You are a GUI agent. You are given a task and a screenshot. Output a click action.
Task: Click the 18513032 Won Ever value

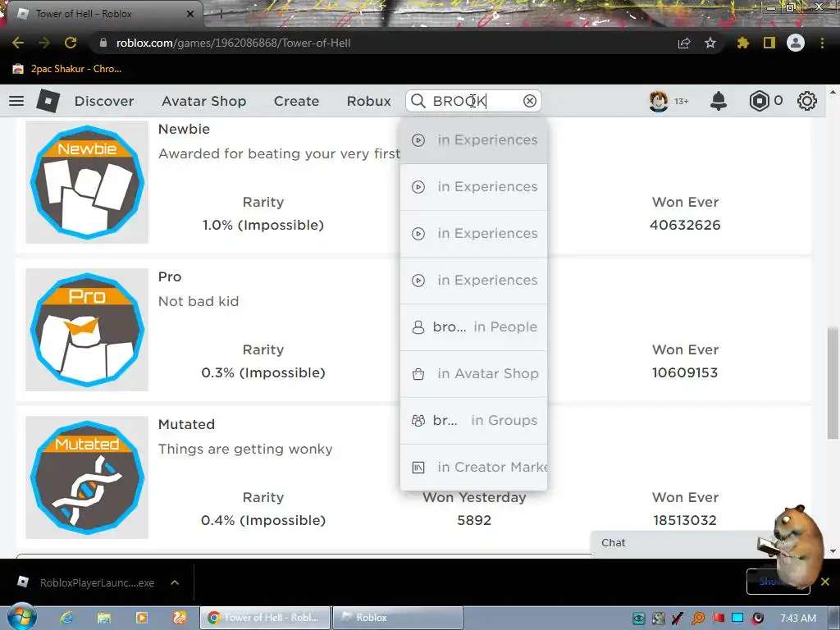(x=685, y=520)
